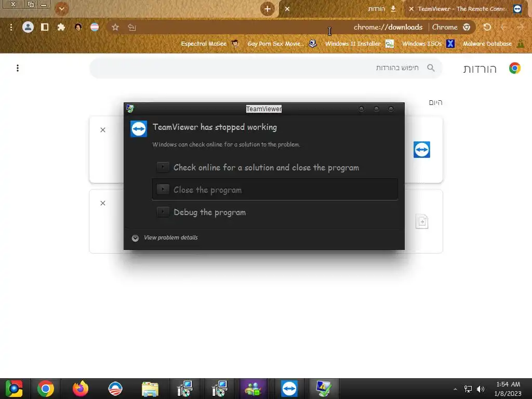Show hidden system tray icons
532x399 pixels.
[455, 389]
